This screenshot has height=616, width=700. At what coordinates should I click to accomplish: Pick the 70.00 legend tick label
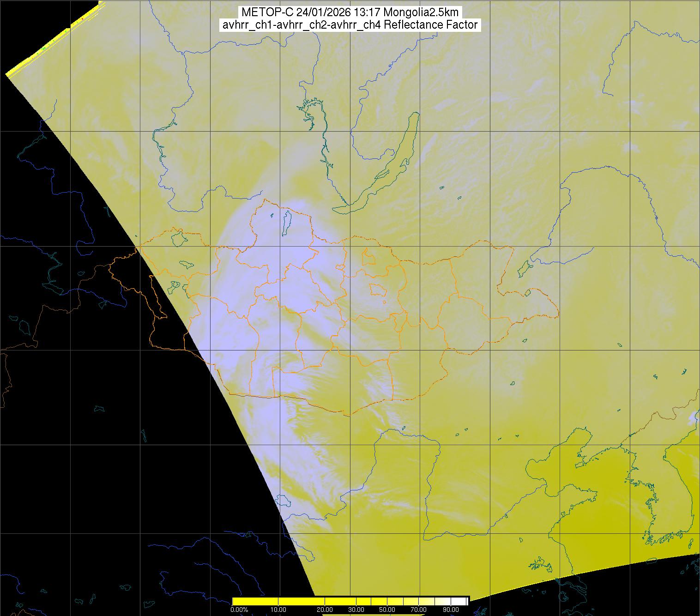(x=419, y=610)
